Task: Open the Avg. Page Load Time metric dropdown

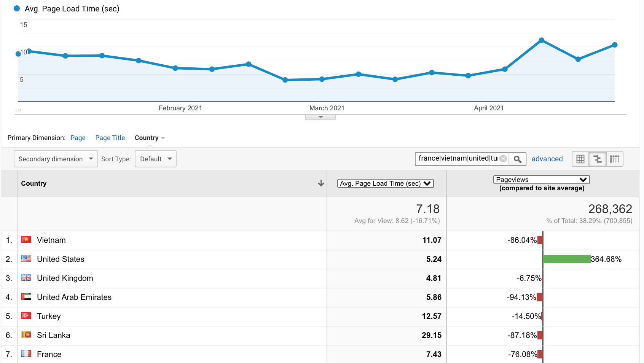Action: coord(385,183)
